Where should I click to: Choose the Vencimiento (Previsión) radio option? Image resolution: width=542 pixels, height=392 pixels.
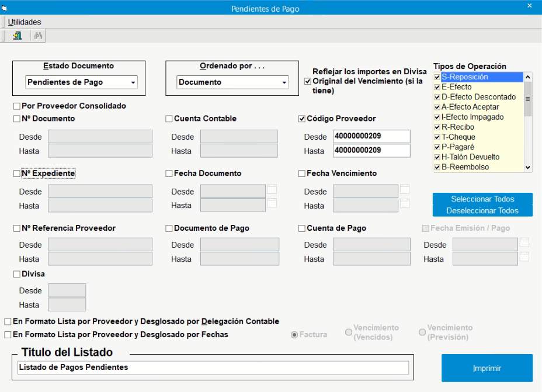pos(422,332)
